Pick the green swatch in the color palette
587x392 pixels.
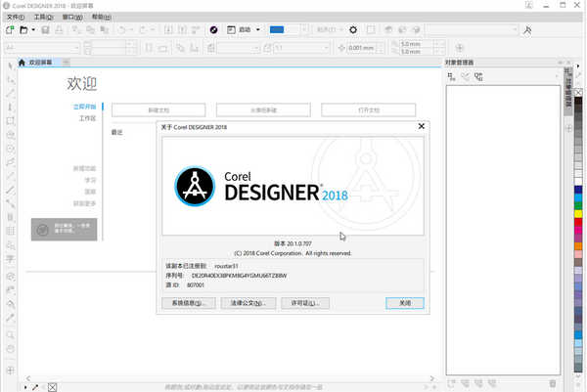pyautogui.click(x=578, y=205)
